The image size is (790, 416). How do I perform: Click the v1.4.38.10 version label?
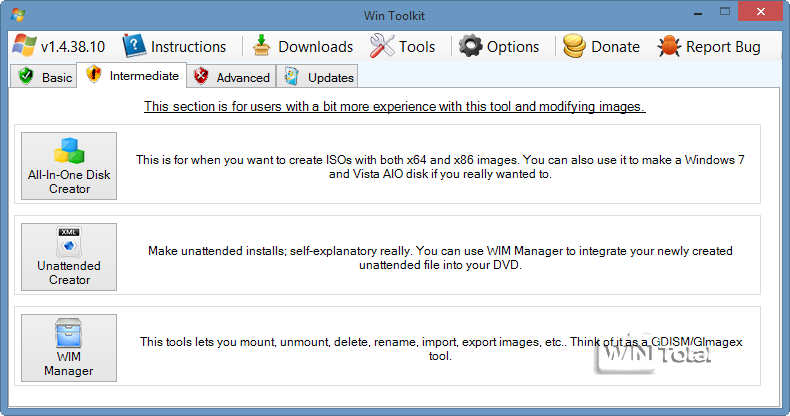73,47
